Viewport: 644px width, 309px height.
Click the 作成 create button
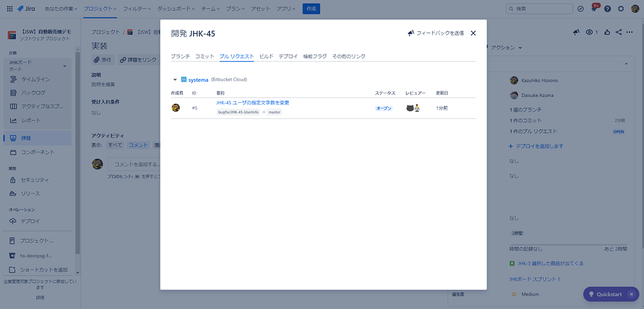311,9
